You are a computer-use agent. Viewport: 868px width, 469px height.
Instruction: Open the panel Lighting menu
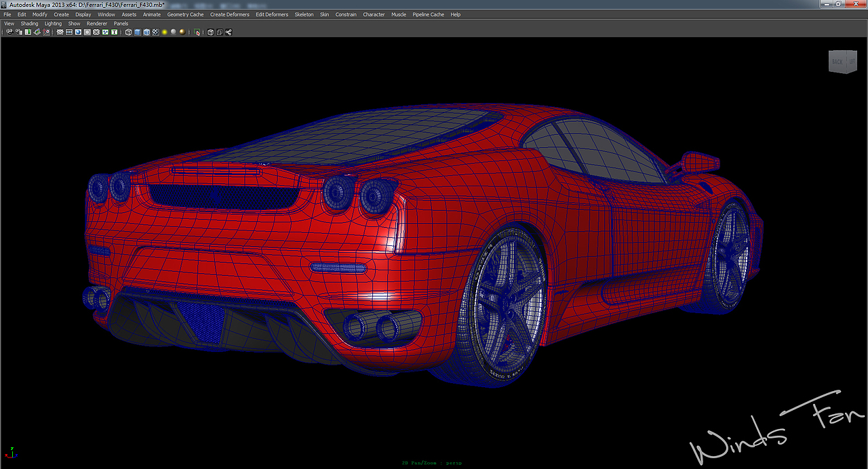tap(53, 24)
